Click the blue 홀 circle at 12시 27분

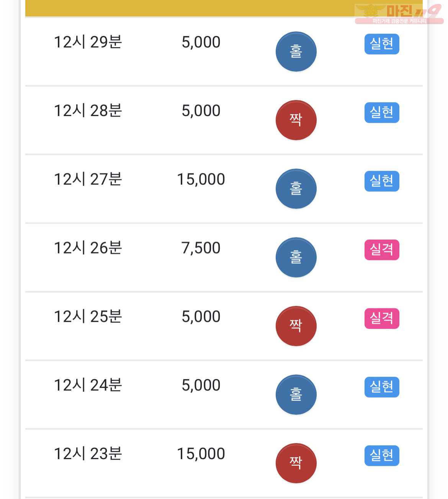[296, 189]
